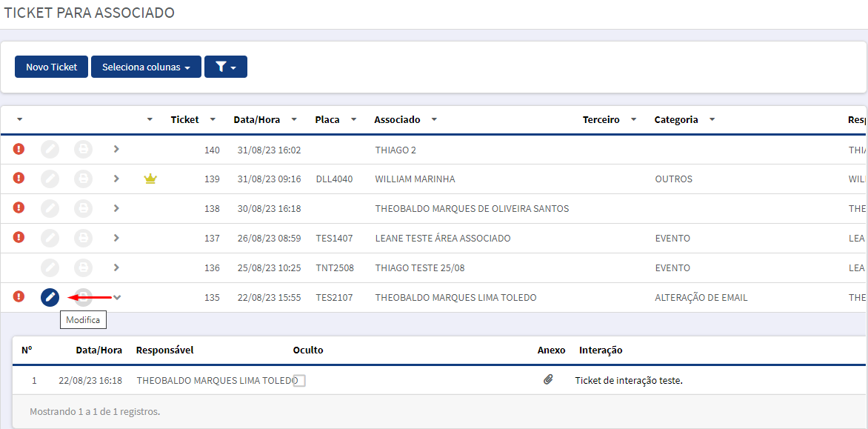Open the Ticket column sort menu
Image resolution: width=868 pixels, height=429 pixels.
point(213,119)
